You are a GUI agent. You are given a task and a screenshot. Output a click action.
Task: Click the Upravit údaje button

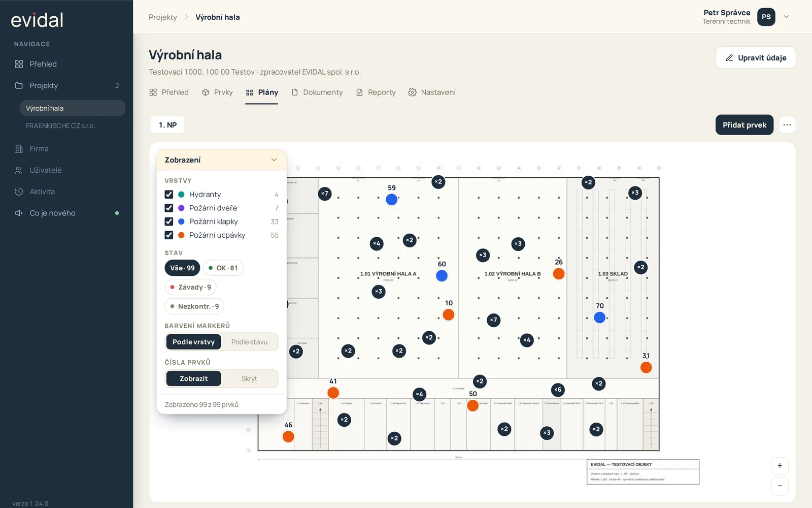[x=756, y=58]
